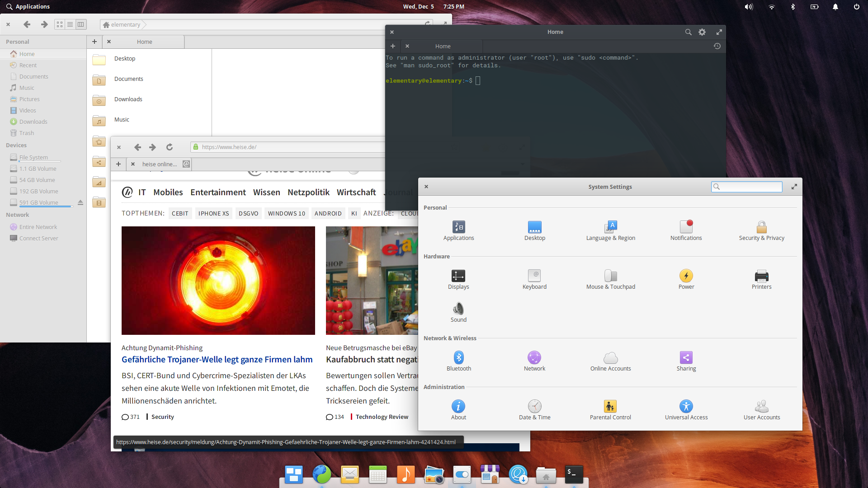This screenshot has height=488, width=868.
Task: Click the WINDOWS 10 topic tag
Action: [287, 213]
